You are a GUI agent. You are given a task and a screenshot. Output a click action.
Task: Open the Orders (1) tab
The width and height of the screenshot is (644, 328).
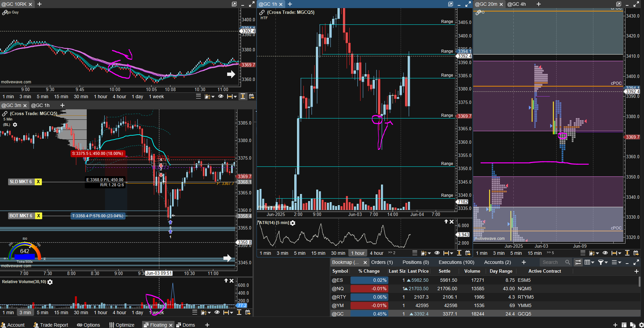382,262
